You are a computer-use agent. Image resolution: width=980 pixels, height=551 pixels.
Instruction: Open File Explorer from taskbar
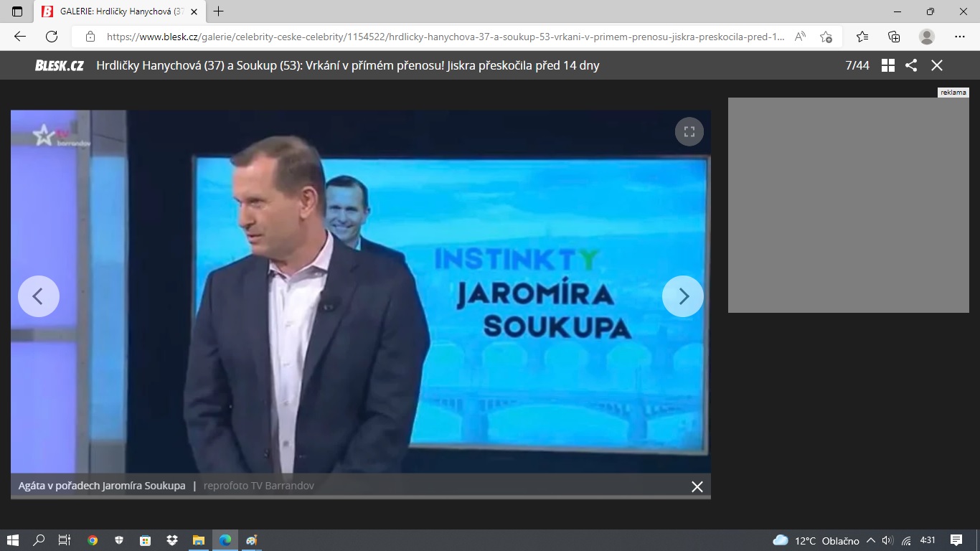tap(199, 540)
